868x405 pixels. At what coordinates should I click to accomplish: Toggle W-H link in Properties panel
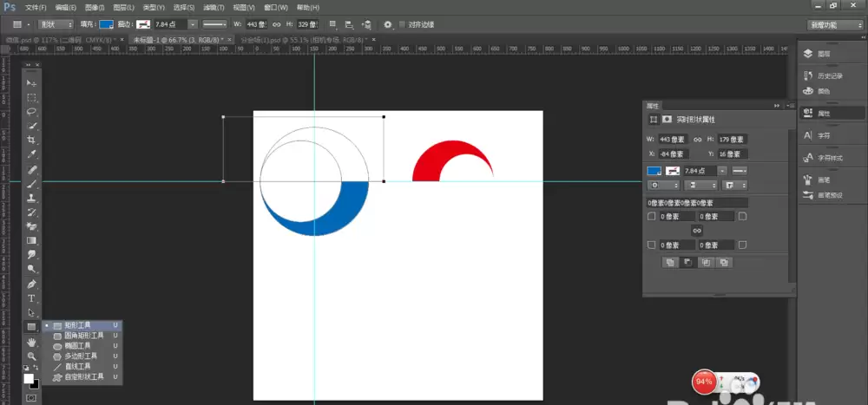pos(698,140)
